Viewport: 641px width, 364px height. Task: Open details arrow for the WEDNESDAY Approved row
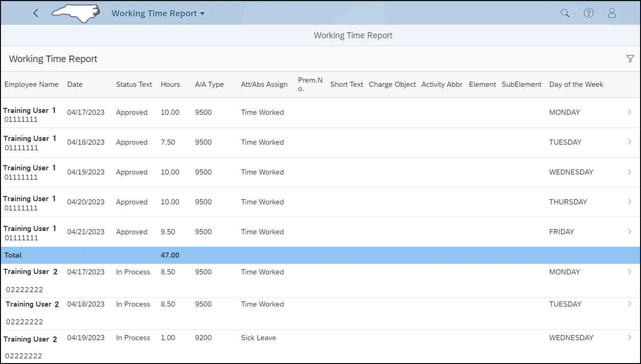coord(629,172)
